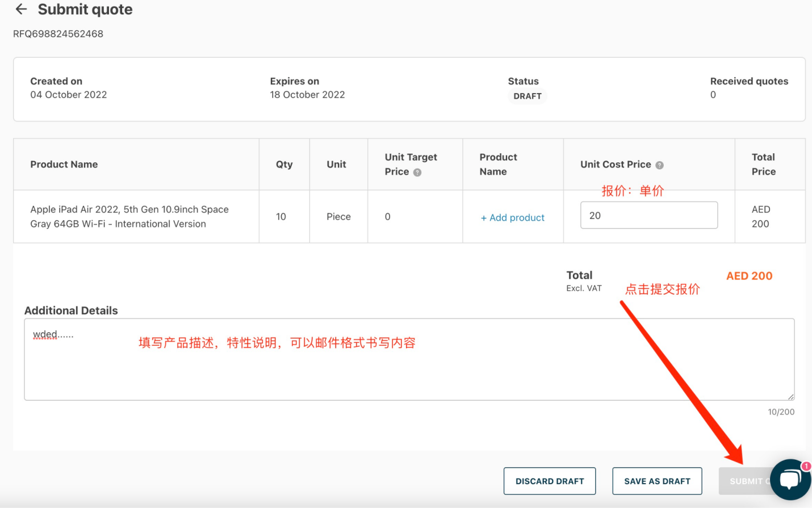Image resolution: width=812 pixels, height=508 pixels.
Task: Click the orange AED 200 total amount
Action: coord(749,276)
